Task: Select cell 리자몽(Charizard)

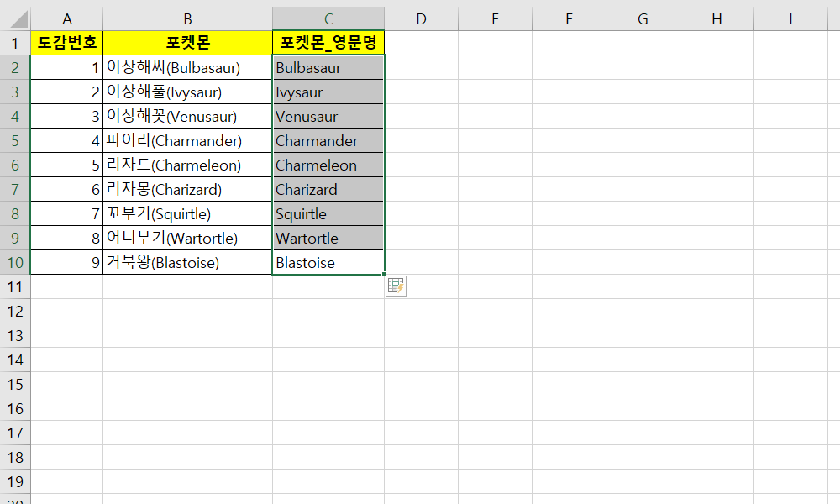Action: pos(187,190)
